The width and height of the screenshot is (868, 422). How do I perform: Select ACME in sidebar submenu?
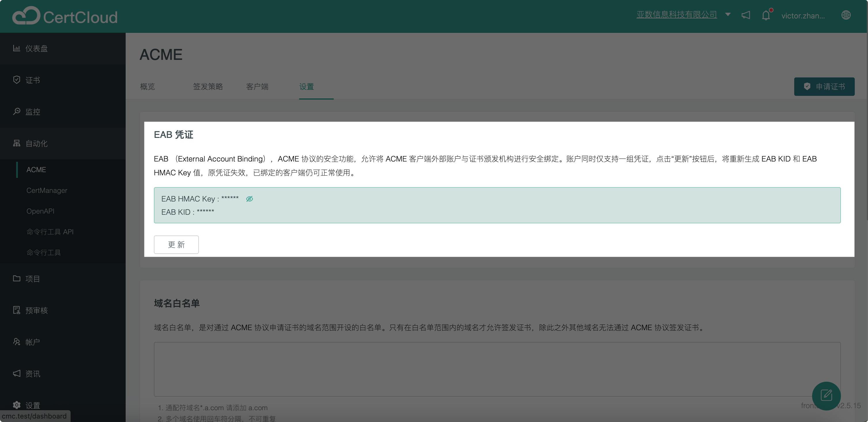click(63, 170)
